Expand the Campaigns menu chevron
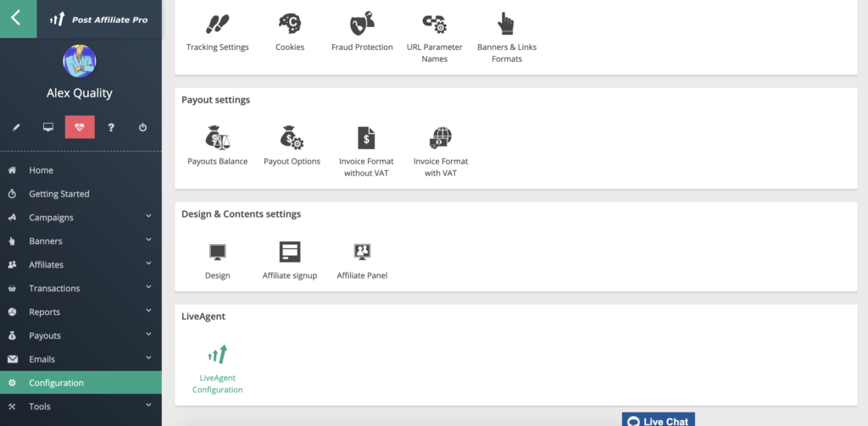The width and height of the screenshot is (868, 426). coord(148,217)
